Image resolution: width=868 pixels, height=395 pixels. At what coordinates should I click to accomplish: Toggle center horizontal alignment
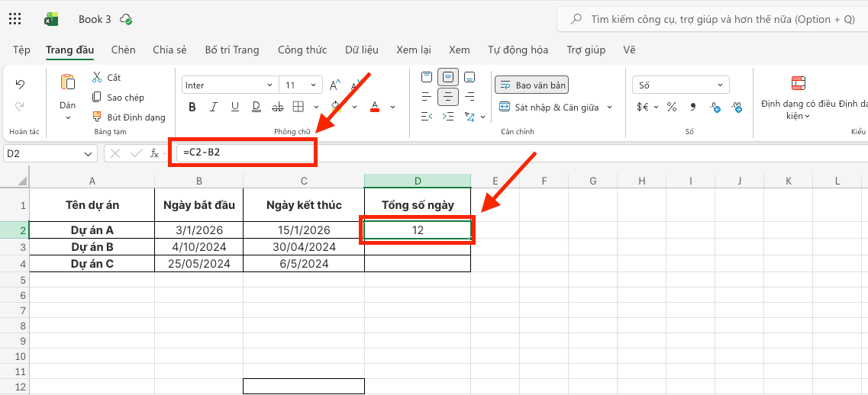pos(448,96)
